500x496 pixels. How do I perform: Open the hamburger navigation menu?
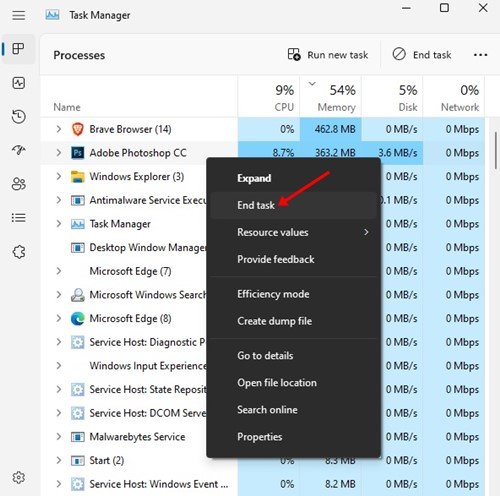(18, 15)
